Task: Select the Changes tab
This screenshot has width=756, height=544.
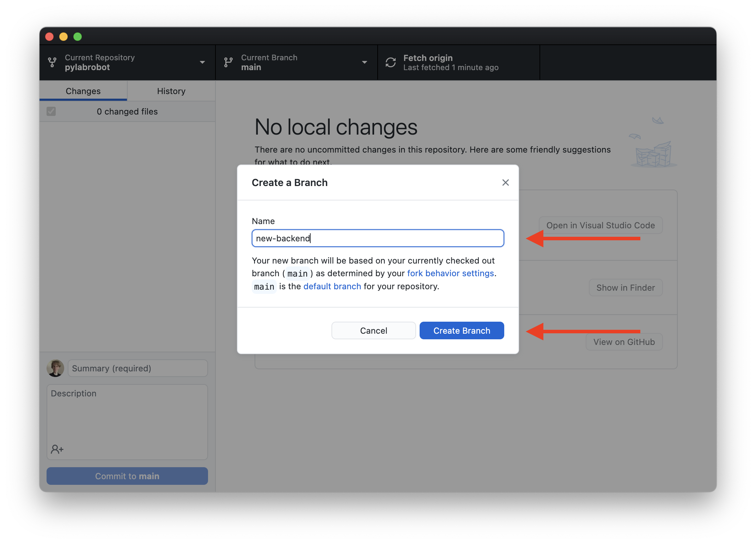Action: pyautogui.click(x=83, y=91)
